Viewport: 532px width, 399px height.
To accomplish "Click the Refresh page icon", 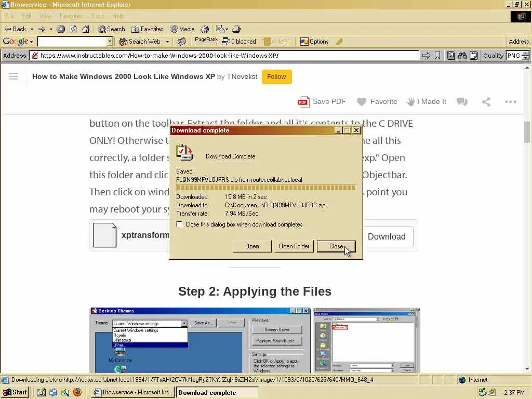I will [x=73, y=29].
